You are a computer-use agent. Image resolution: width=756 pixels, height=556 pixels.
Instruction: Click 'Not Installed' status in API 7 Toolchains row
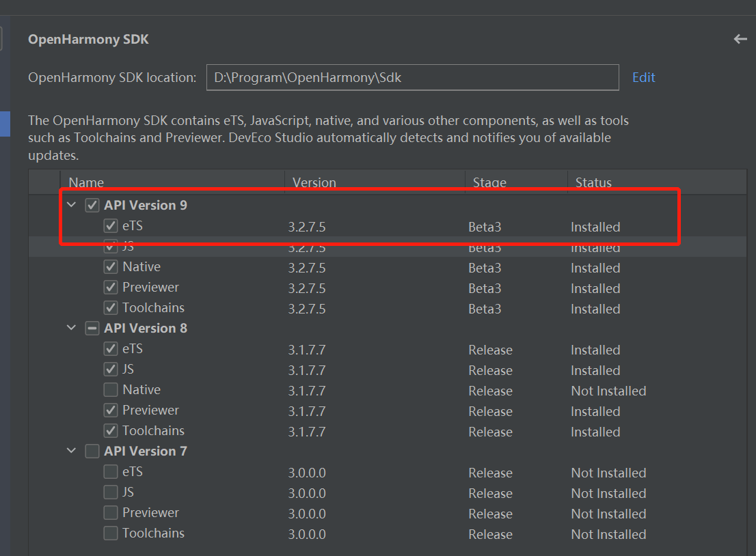tap(608, 534)
